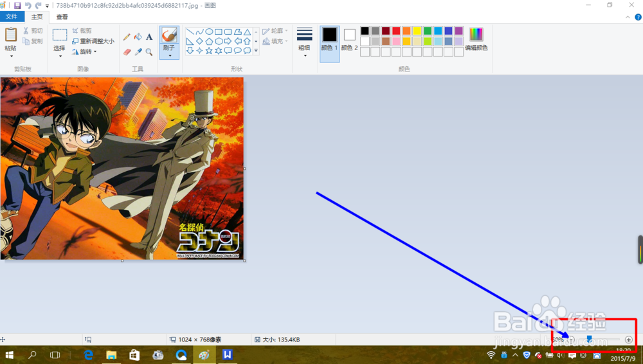The height and width of the screenshot is (364, 643).
Task: Open the Paste (粘贴) dropdown arrow
Action: pos(11,56)
